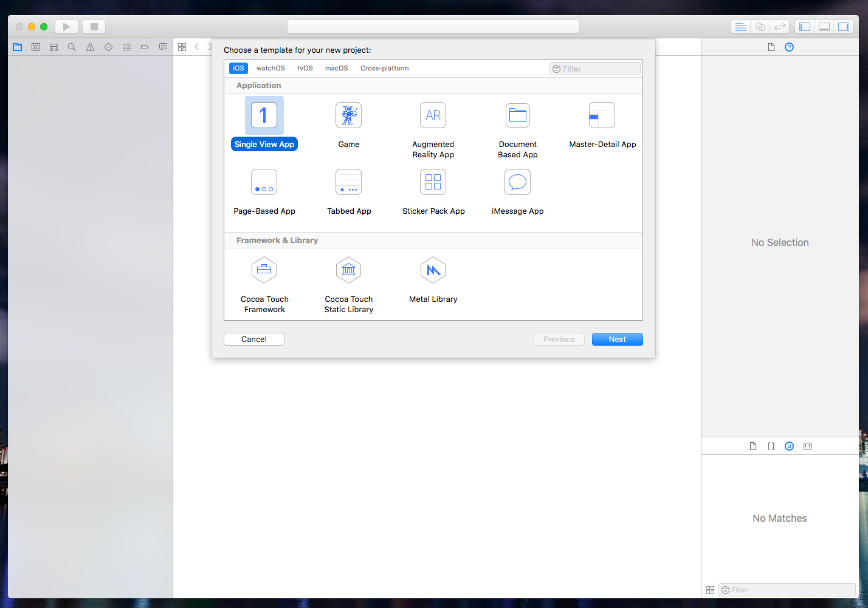Image resolution: width=868 pixels, height=608 pixels.
Task: Select the Single View App template
Action: 264,123
